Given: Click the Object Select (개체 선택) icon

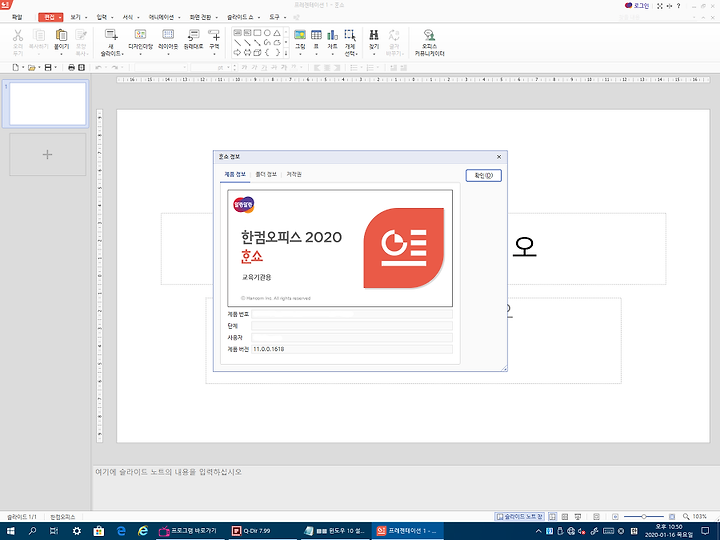Looking at the screenshot, I should [350, 35].
